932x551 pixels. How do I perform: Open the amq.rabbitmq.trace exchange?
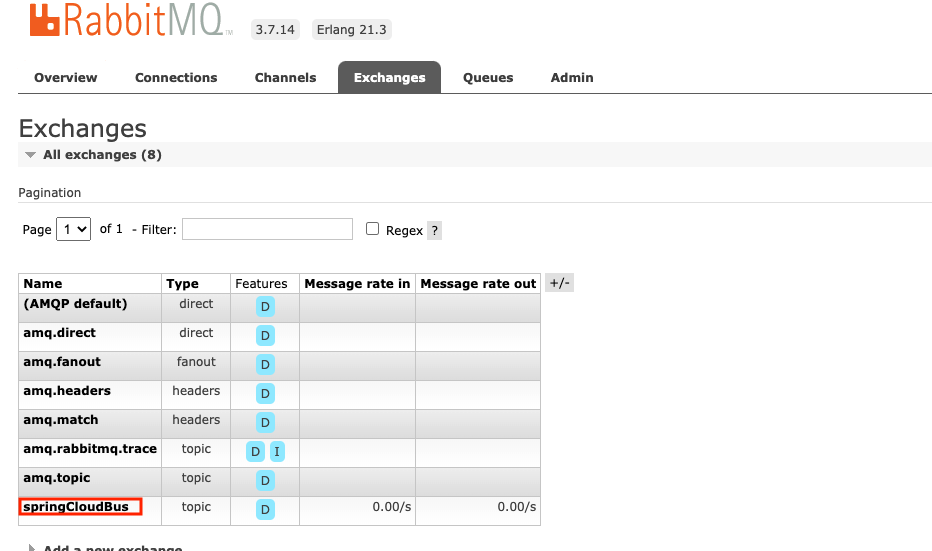pos(90,449)
